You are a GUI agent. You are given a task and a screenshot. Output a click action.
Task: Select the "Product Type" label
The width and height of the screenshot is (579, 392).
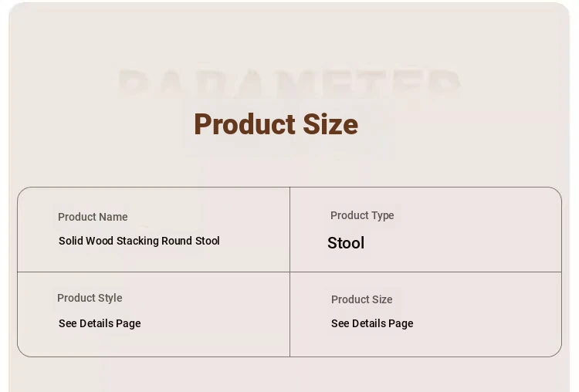362,215
